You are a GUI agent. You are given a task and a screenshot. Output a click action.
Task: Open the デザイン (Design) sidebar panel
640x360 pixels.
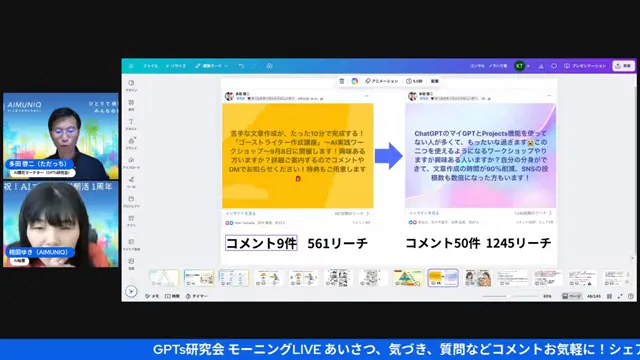point(131,85)
